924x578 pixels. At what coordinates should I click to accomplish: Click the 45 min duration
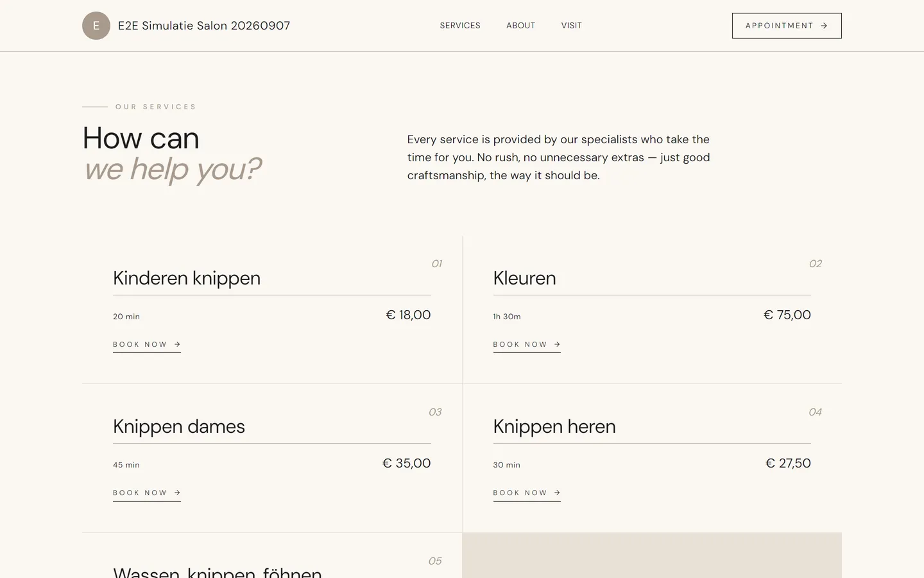pyautogui.click(x=126, y=465)
